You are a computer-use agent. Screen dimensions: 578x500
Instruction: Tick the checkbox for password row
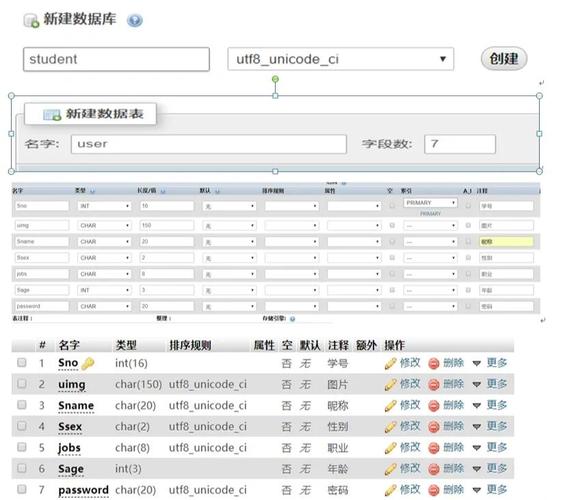22,489
